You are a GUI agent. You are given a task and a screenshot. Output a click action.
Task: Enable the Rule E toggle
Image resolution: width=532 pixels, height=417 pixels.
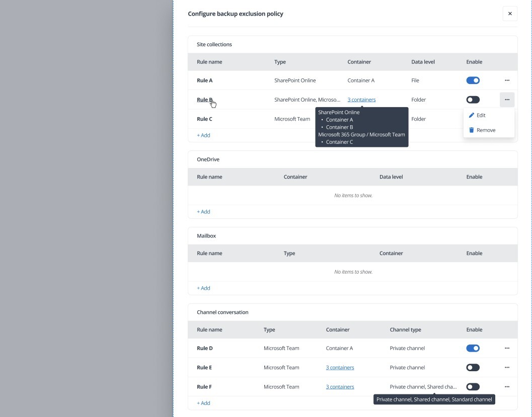click(x=473, y=368)
